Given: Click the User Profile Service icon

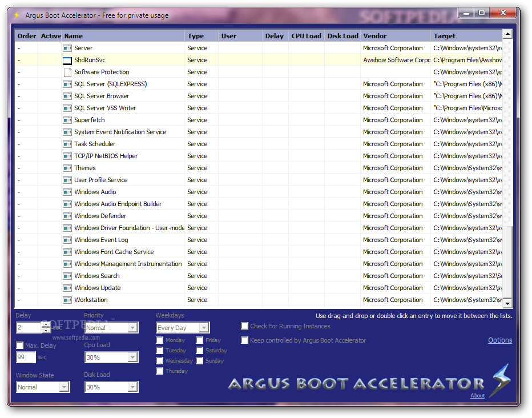Looking at the screenshot, I should click(67, 180).
